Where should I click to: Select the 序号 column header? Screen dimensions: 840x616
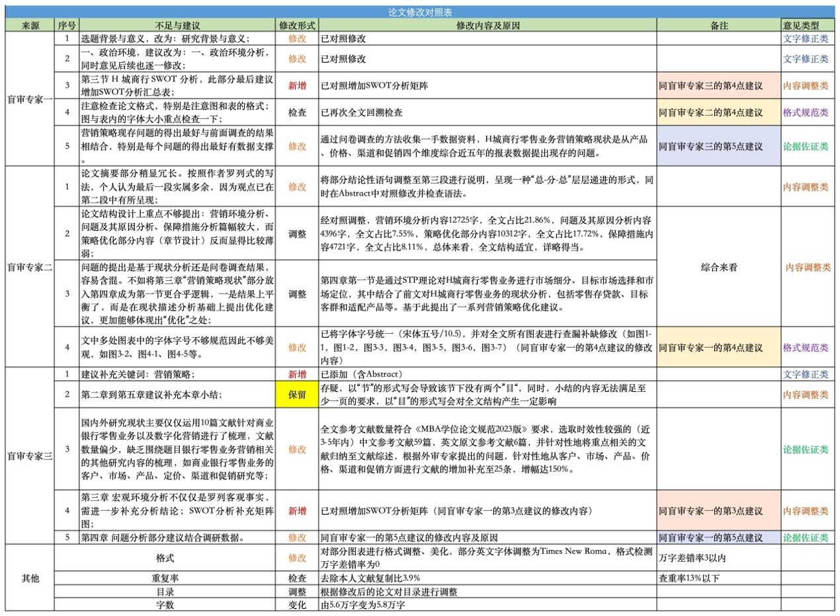(x=67, y=25)
